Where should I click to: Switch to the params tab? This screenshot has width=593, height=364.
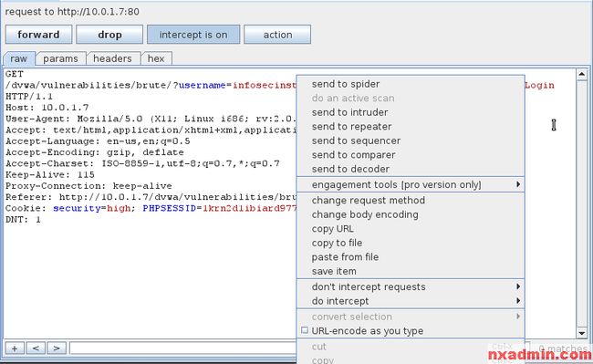60,59
